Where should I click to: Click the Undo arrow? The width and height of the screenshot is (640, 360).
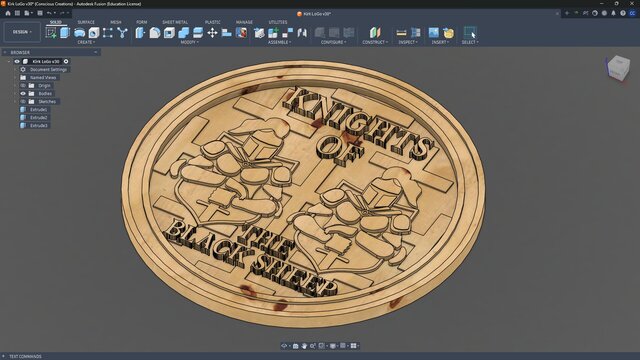tap(49, 13)
